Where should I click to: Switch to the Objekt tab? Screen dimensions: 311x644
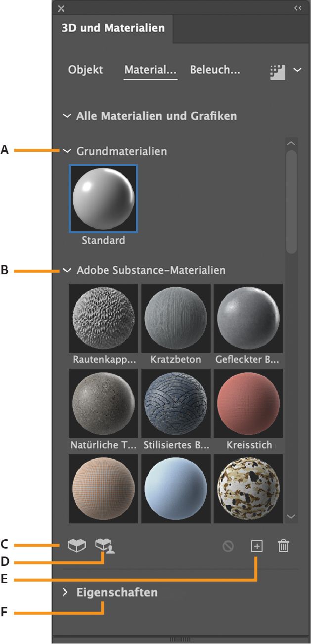[x=86, y=70]
